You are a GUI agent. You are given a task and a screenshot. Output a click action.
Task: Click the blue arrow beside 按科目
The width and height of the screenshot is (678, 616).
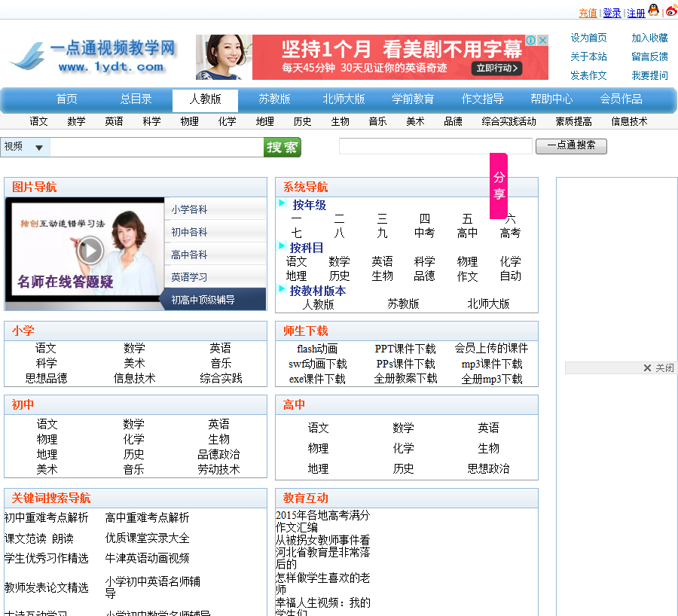click(x=282, y=246)
